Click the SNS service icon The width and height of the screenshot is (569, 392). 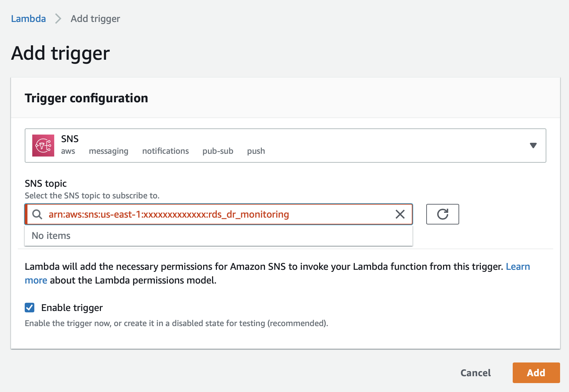(x=43, y=146)
